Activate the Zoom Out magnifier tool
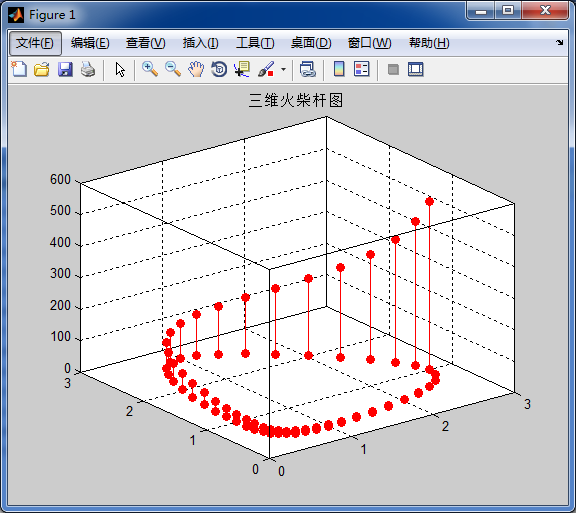 (173, 69)
